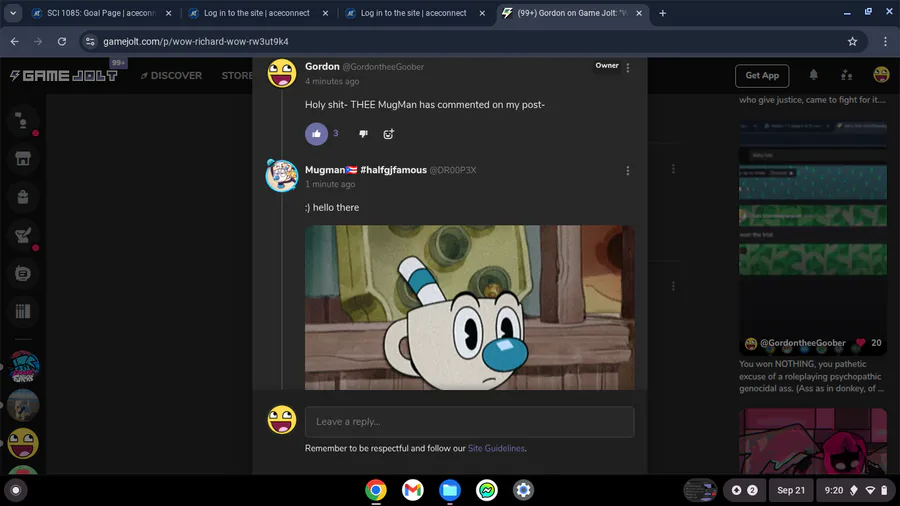Read 'You won NOTHING' post text
This screenshot has height=506, width=900.
812,376
